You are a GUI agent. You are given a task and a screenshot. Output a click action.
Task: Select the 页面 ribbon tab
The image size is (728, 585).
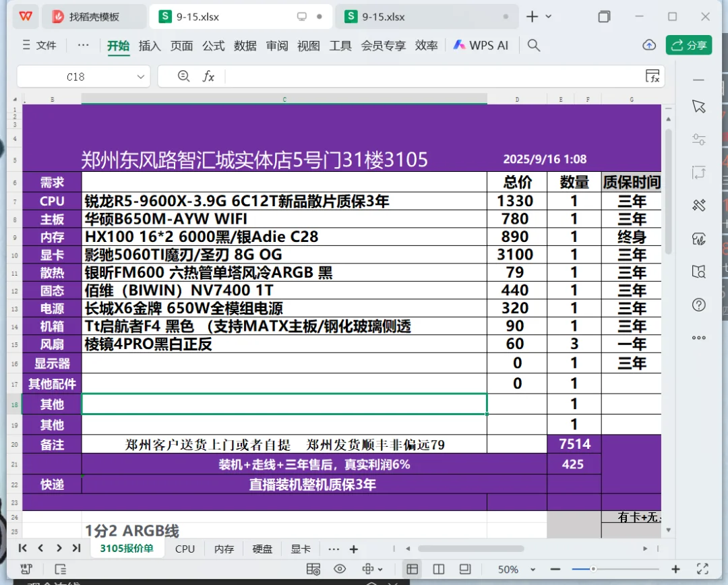click(181, 46)
